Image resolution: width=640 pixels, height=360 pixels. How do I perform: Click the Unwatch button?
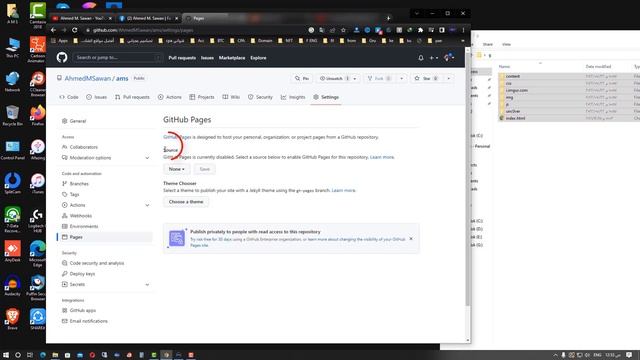(334, 78)
